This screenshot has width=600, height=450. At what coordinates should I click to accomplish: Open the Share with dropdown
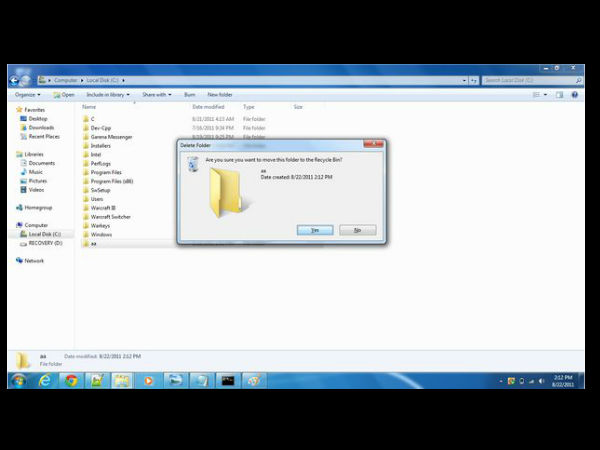[156, 95]
